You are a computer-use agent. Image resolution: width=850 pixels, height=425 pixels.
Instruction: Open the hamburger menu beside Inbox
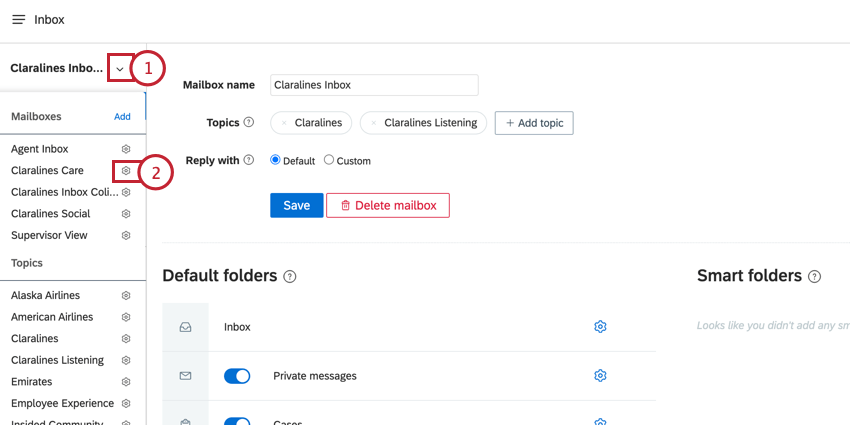18,20
